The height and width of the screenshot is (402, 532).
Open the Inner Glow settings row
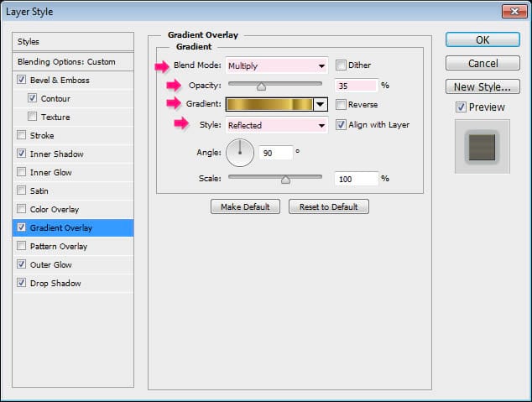pos(73,172)
